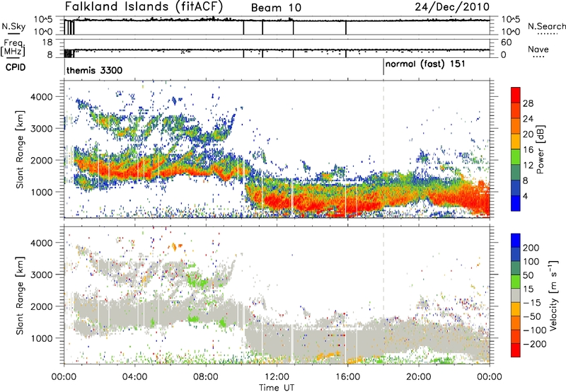The height and width of the screenshot is (392, 566).
Task: Click the "24" Power colorbar tick label
Action: [x=528, y=119]
